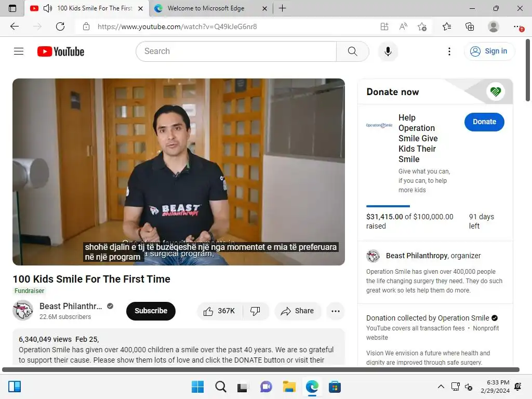The width and height of the screenshot is (532, 399).
Task: Donate to Operation Smile fundraiser
Action: [484, 122]
